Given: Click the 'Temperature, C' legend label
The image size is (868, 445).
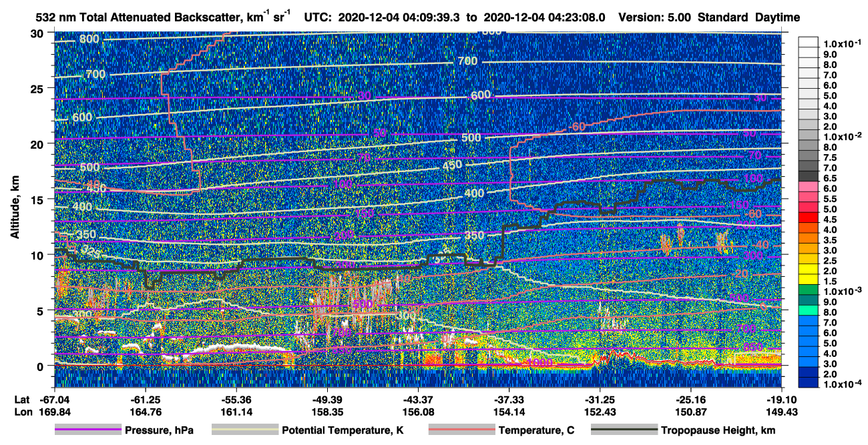Looking at the screenshot, I should [x=536, y=430].
